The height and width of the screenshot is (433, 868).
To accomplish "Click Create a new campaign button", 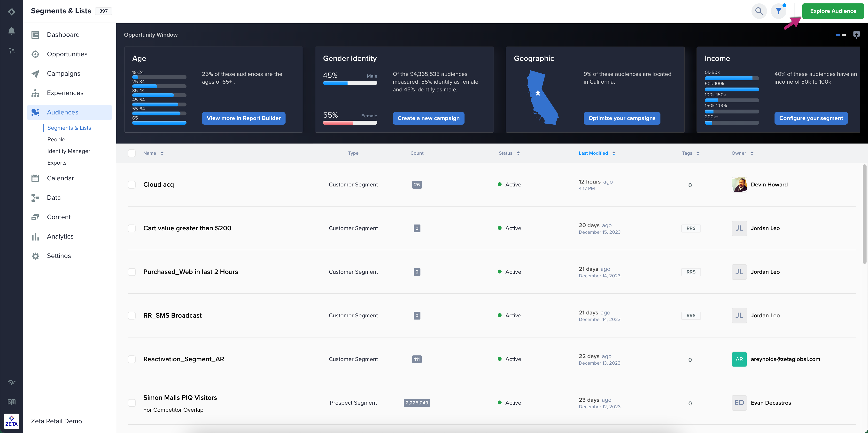I will tap(428, 118).
